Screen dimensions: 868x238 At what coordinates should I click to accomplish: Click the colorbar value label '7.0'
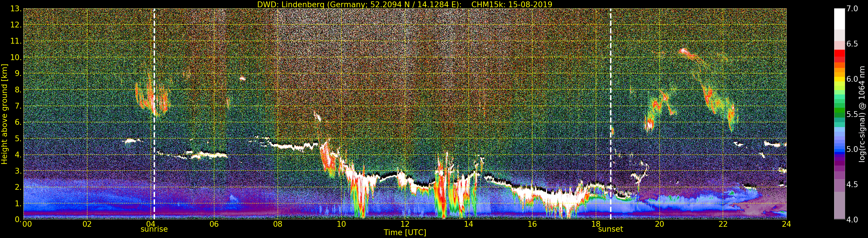pyautogui.click(x=852, y=9)
